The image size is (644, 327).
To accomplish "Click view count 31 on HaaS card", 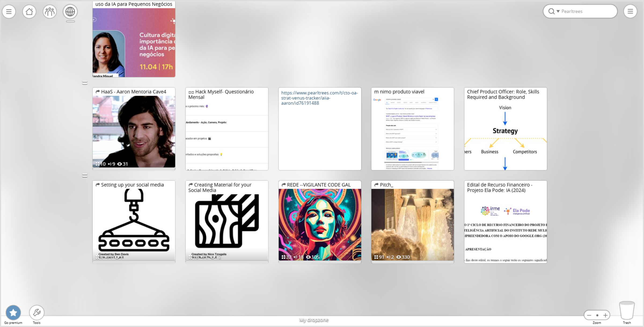I will coord(123,164).
